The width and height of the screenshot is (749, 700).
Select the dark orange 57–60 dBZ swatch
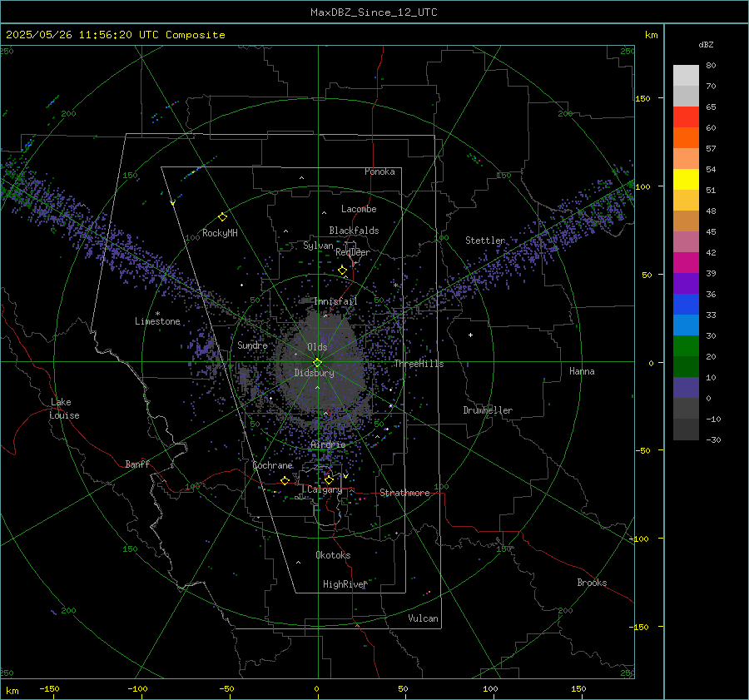pyautogui.click(x=686, y=138)
